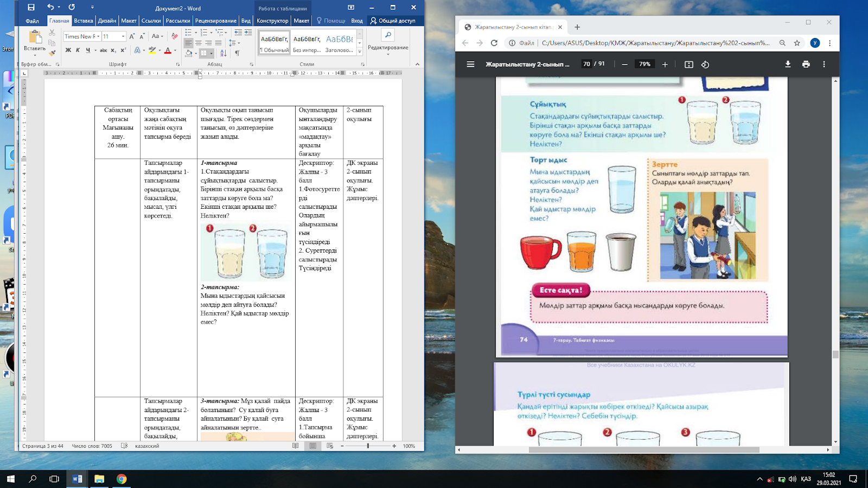868x488 pixels.
Task: Open the Times New Roman font dropdown
Action: click(98, 36)
